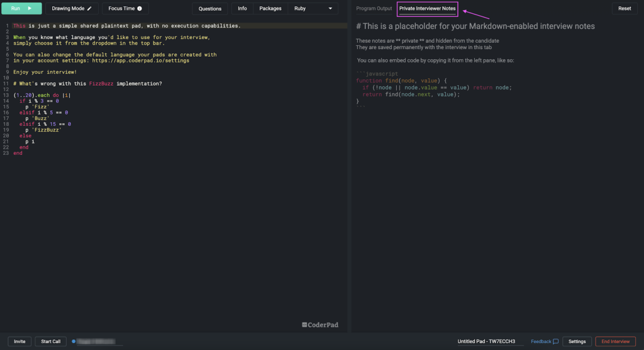
Task: Click the FizzBuzz comment on line 11
Action: coord(87,84)
